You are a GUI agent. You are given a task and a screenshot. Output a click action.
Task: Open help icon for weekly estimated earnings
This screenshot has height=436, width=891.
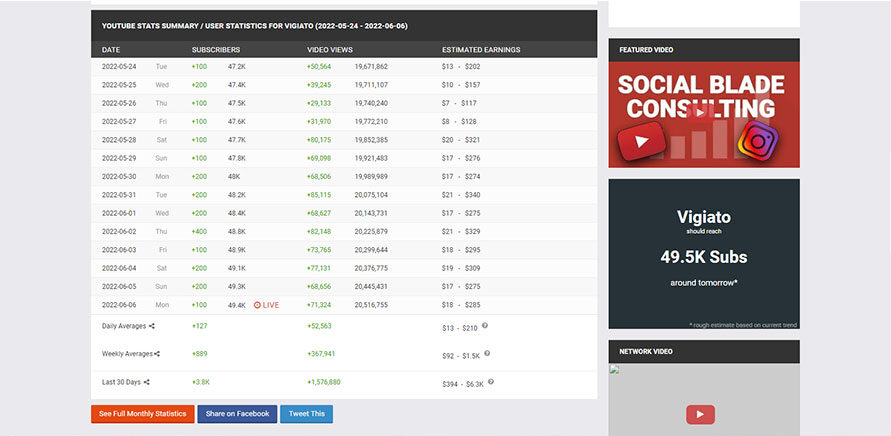point(489,353)
